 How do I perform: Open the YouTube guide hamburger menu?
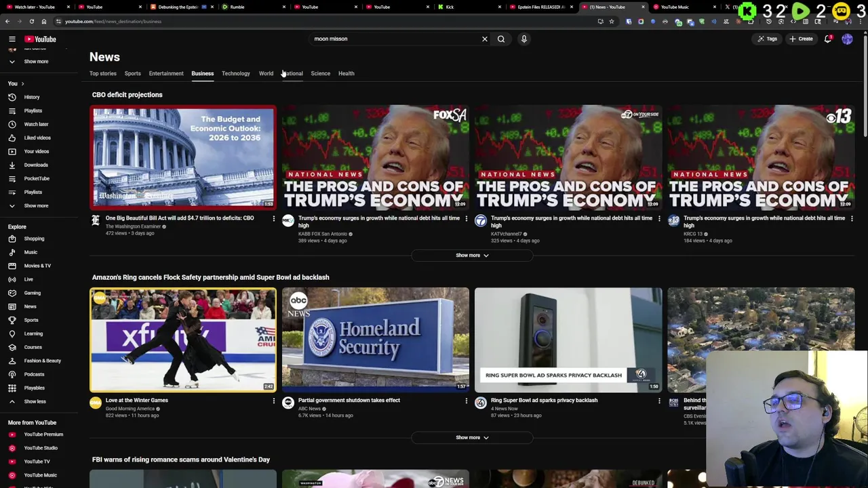(12, 39)
